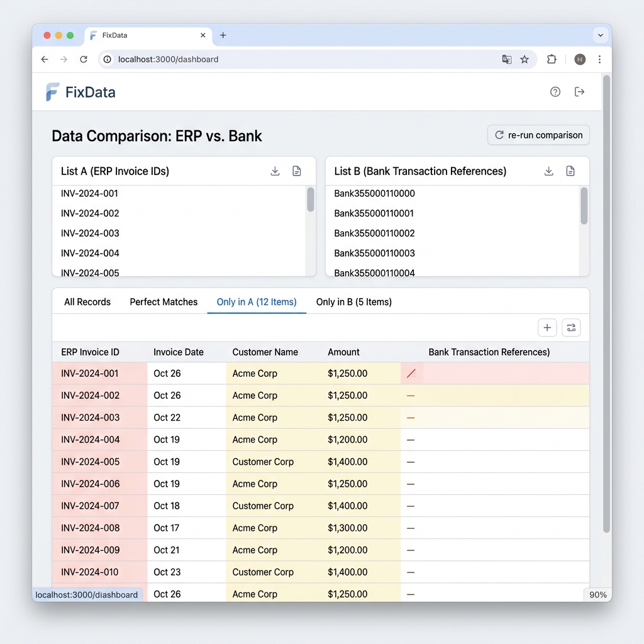Image resolution: width=644 pixels, height=644 pixels.
Task: Click the Customer Name column header
Action: 265,352
